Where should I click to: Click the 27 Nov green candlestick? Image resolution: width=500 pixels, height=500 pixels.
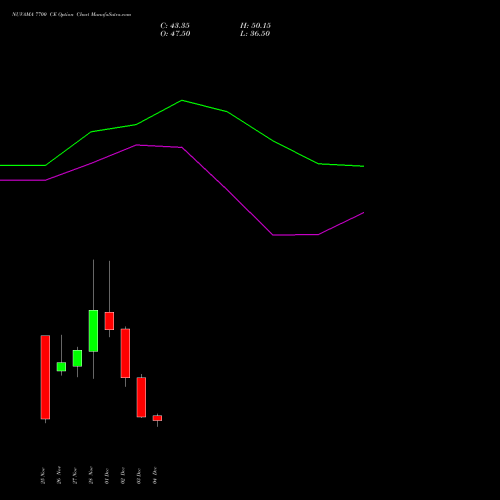coord(77,358)
